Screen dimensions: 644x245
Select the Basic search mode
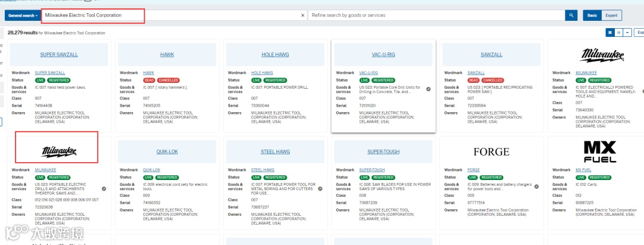tap(592, 15)
